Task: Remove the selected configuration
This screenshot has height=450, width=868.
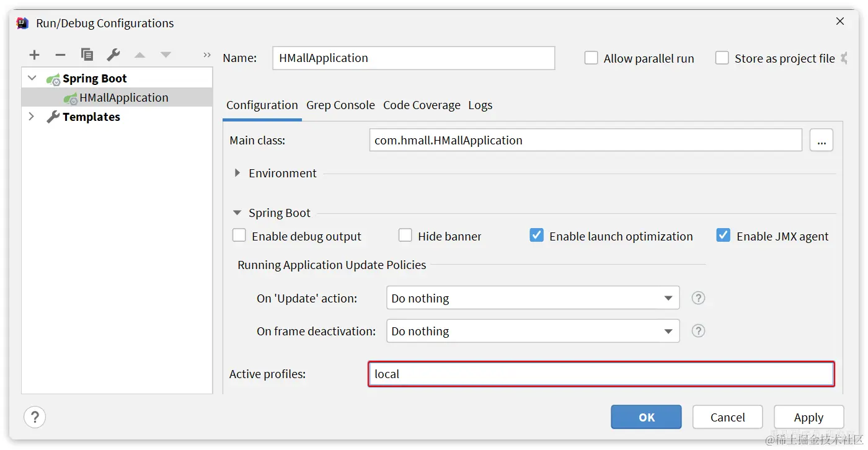Action: pyautogui.click(x=60, y=55)
